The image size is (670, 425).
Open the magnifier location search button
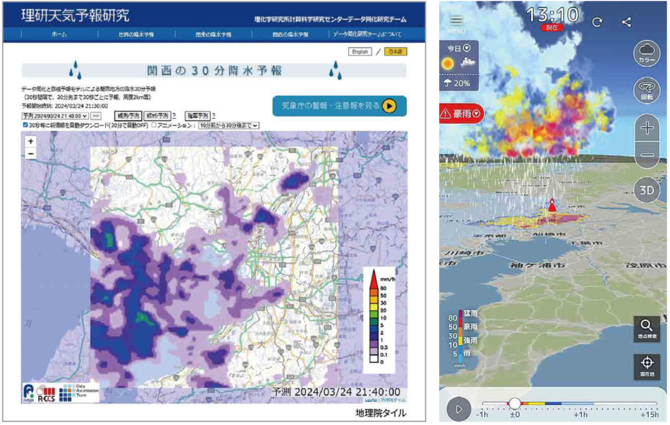(x=646, y=328)
